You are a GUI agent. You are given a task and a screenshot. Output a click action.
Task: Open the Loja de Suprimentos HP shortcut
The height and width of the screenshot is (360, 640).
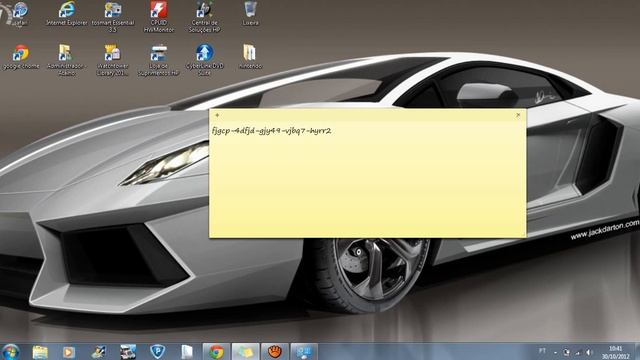coord(159,60)
